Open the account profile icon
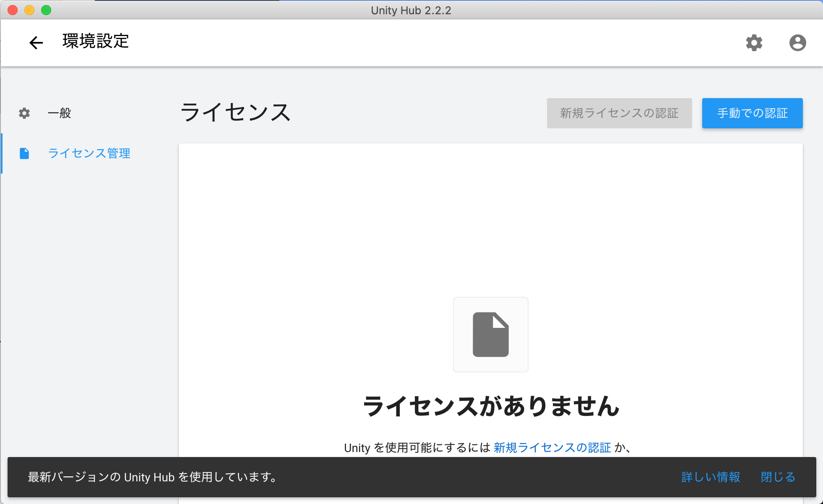Image resolution: width=823 pixels, height=504 pixels. click(797, 42)
